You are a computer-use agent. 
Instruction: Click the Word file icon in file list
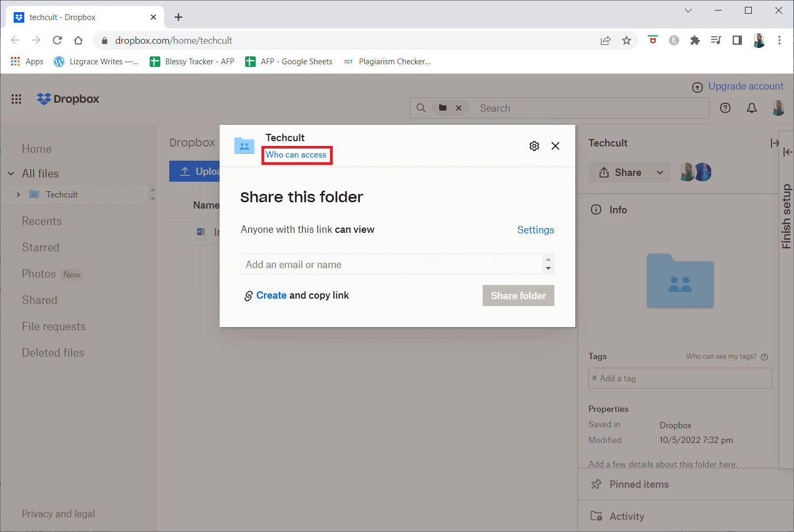[201, 232]
